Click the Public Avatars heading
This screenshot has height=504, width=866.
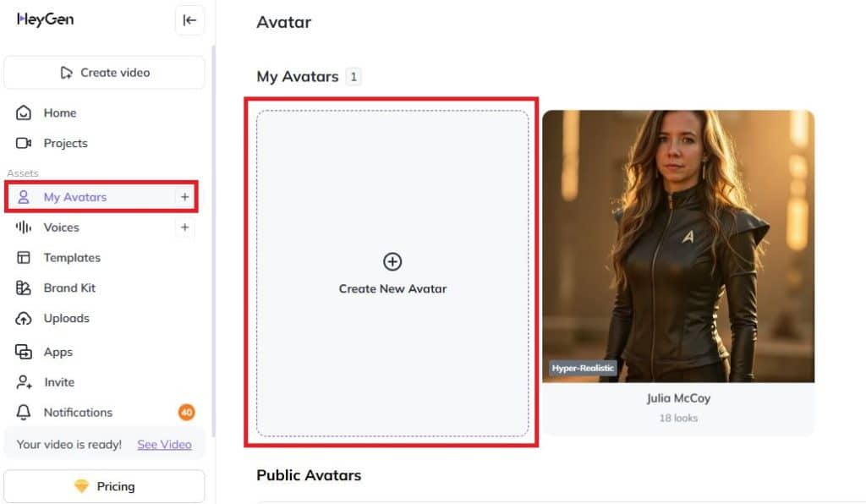pos(309,475)
